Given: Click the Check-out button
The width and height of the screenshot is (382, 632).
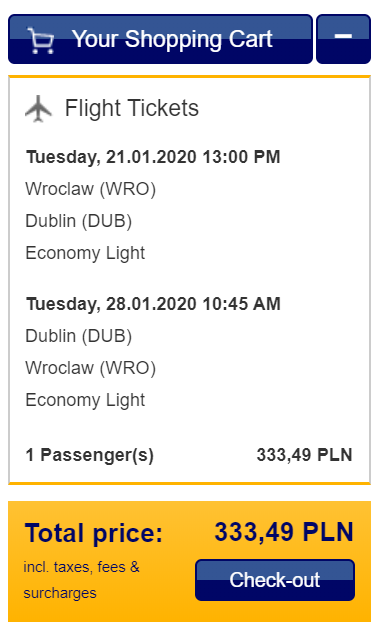Looking at the screenshot, I should (275, 580).
